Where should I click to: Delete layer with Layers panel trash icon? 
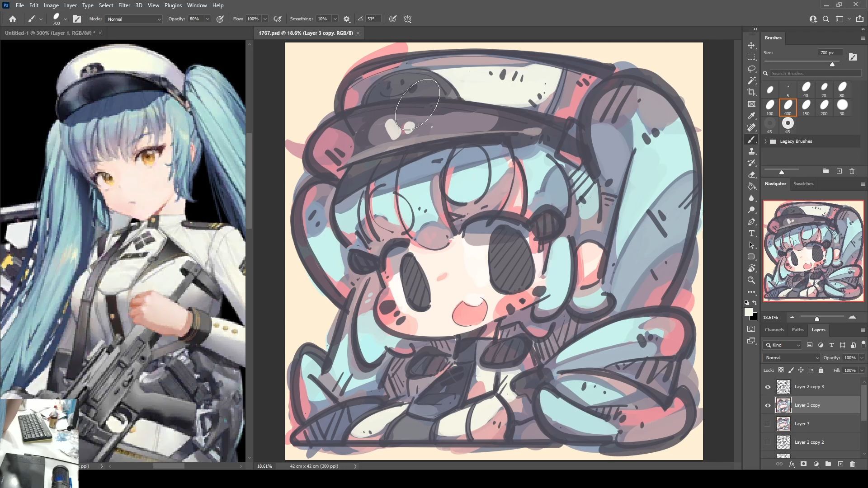point(852,464)
